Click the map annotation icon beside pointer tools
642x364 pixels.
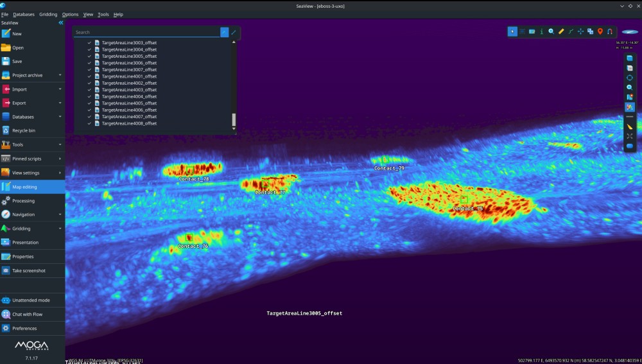[x=532, y=31]
